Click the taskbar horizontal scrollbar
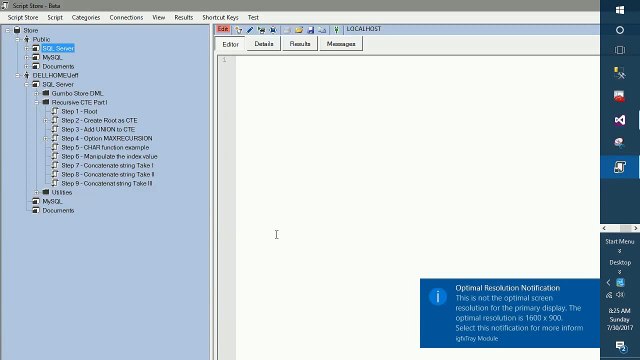 point(620,228)
